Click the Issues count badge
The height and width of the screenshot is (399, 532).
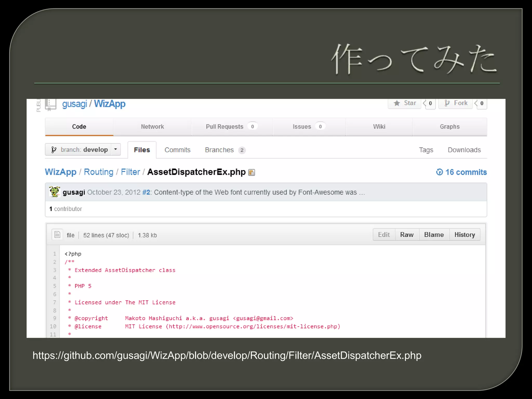(320, 127)
